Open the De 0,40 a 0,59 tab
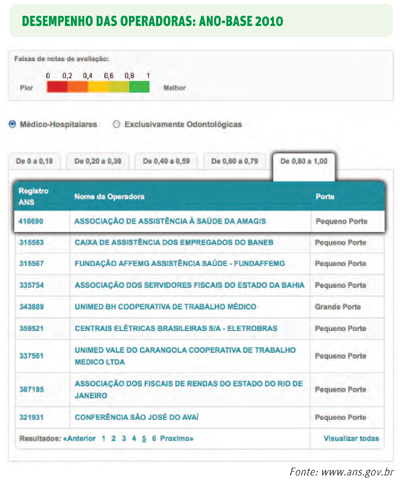 tap(166, 161)
